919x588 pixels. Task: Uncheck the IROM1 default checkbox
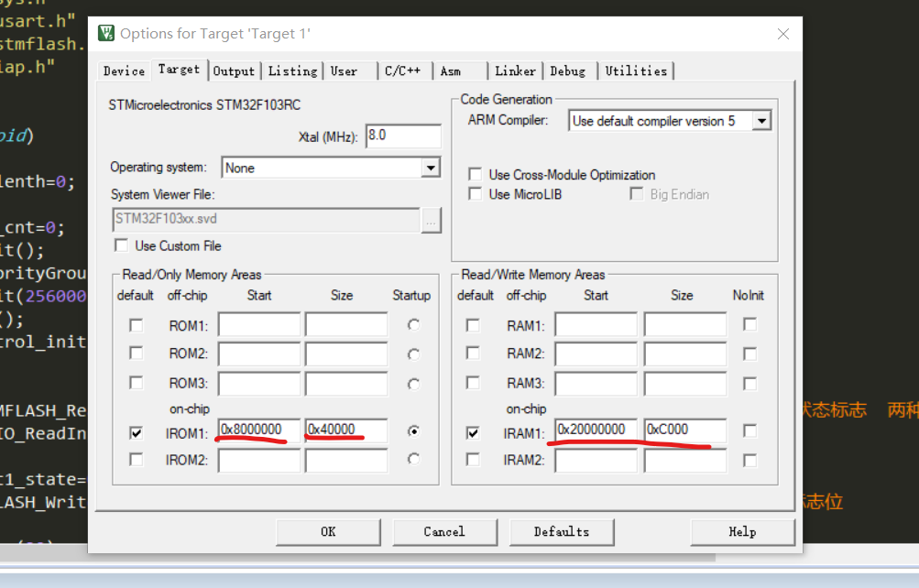coord(135,433)
